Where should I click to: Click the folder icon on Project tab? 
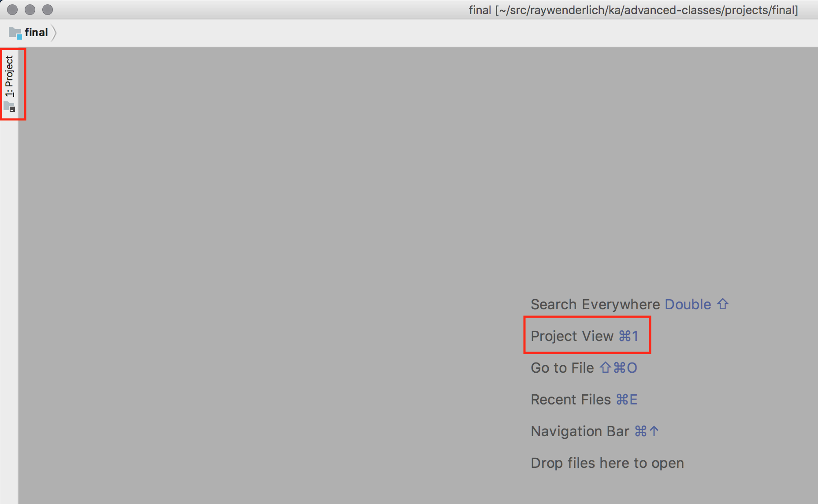(9, 107)
